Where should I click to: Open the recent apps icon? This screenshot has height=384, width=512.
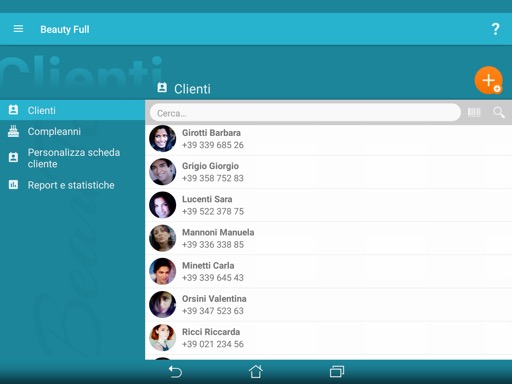pyautogui.click(x=337, y=371)
